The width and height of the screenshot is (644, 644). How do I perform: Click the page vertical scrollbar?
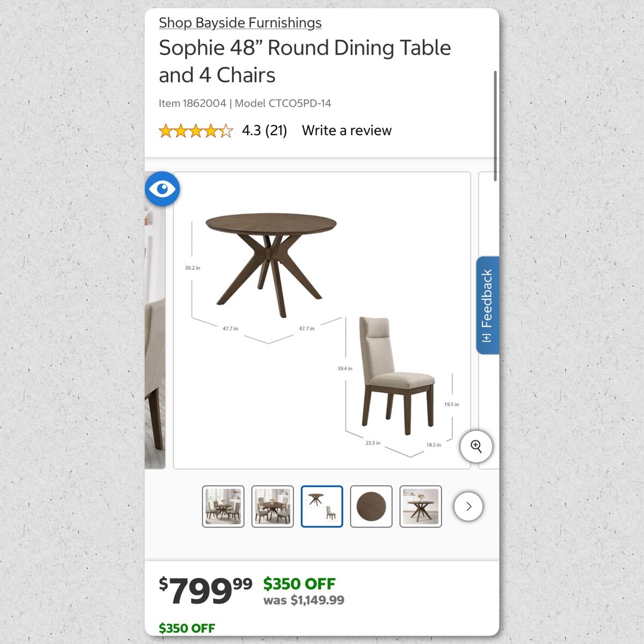tap(495, 126)
